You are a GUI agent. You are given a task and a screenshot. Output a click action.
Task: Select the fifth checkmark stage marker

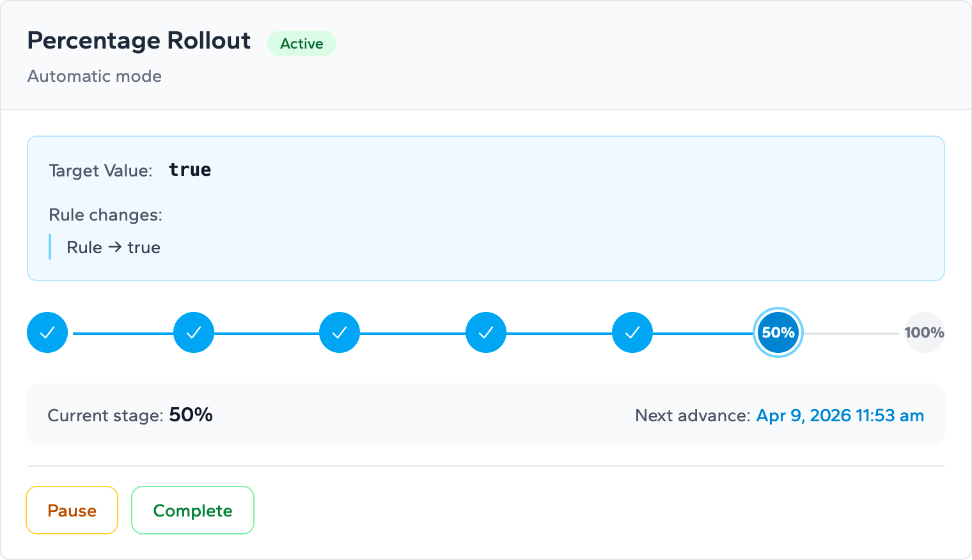pyautogui.click(x=632, y=332)
